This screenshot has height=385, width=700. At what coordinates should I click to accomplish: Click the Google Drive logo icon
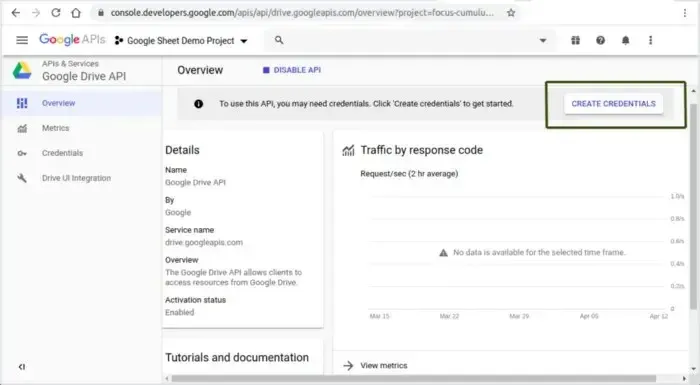point(22,71)
